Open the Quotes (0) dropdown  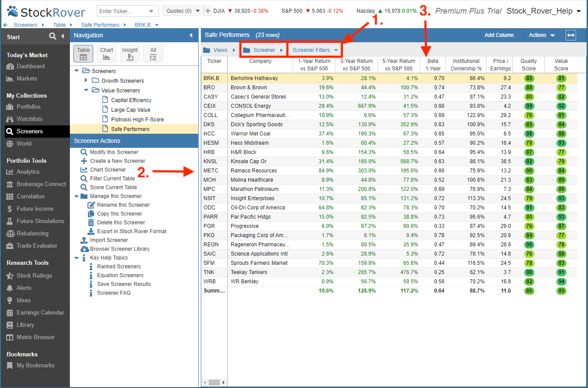[183, 11]
